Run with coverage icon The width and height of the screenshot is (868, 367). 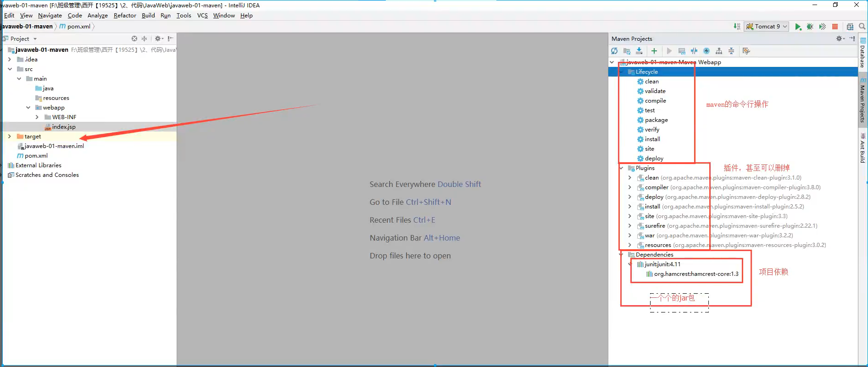[823, 27]
